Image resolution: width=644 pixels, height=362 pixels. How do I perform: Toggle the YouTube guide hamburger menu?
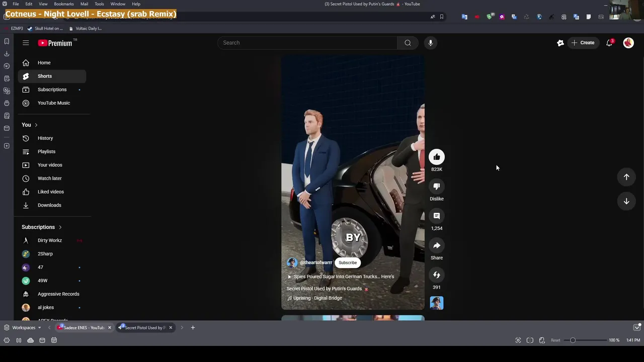point(26,43)
